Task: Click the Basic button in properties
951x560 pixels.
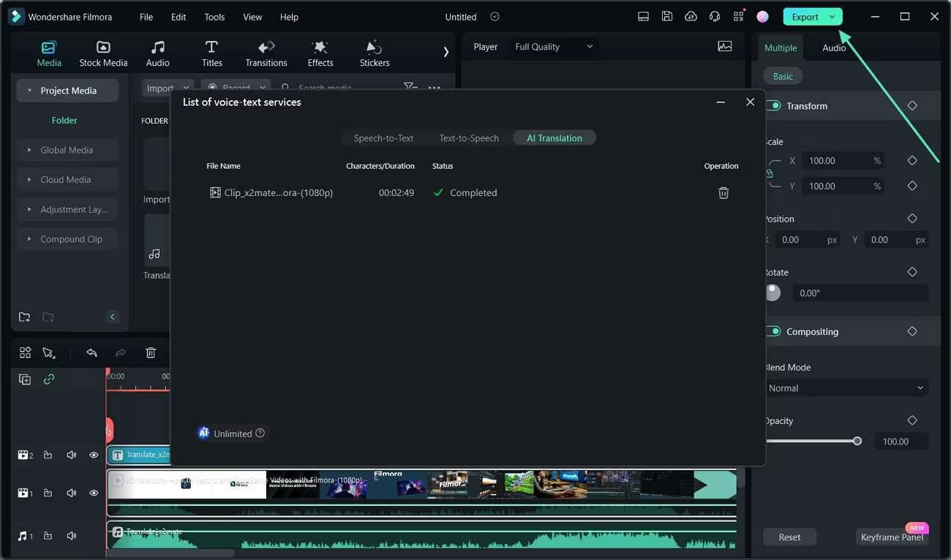Action: coord(783,76)
